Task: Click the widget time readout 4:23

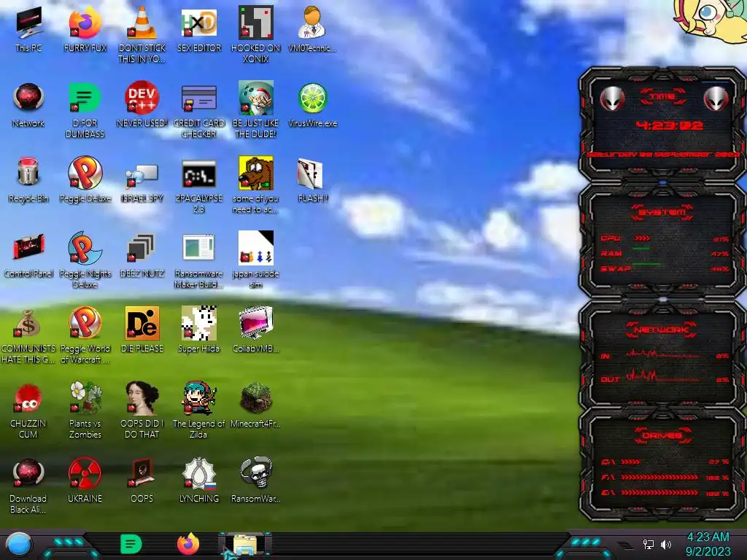Action: tap(670, 125)
